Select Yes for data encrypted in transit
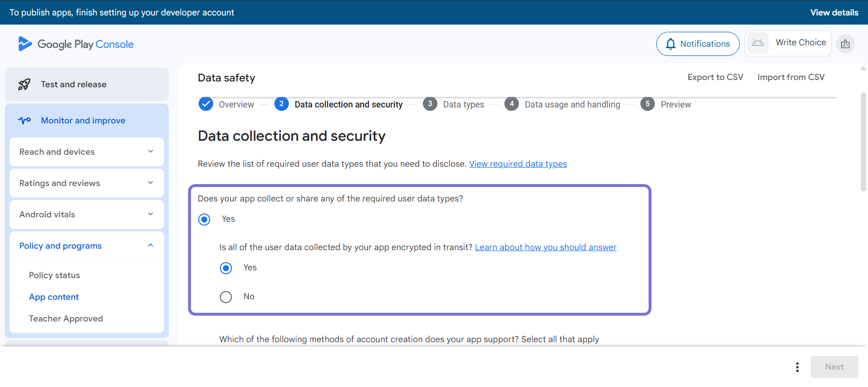The height and width of the screenshot is (387, 868). [226, 268]
